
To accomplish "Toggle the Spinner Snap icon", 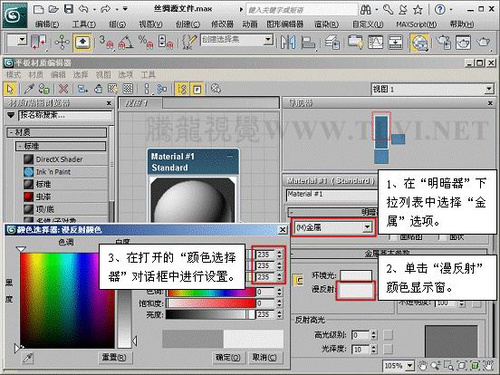I will coord(166,42).
